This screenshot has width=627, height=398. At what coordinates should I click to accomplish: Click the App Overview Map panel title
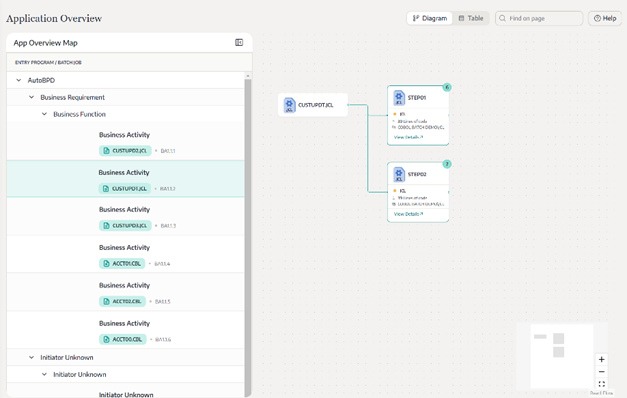point(46,43)
